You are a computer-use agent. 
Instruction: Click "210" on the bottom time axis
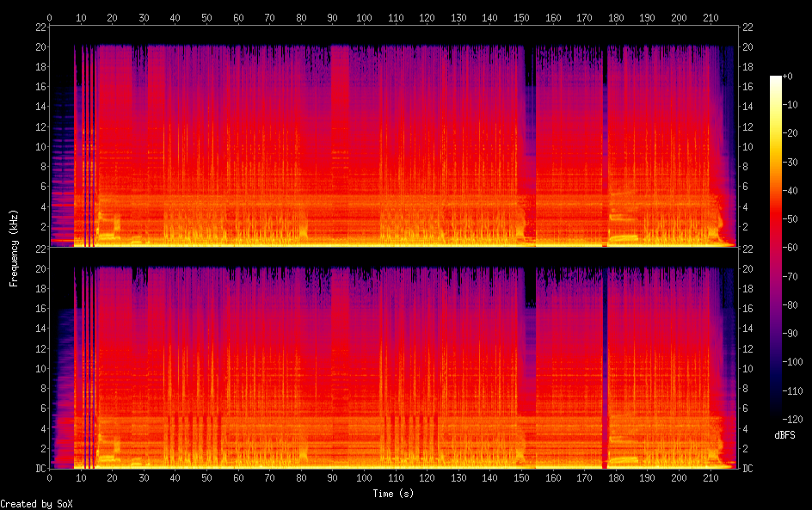(710, 478)
